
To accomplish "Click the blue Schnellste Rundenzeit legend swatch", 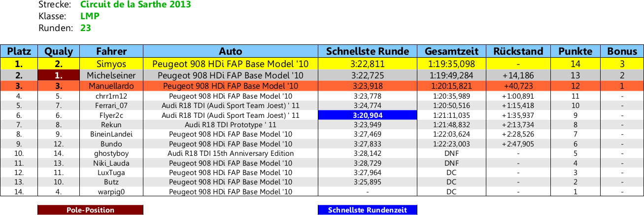I will pyautogui.click(x=368, y=210).
